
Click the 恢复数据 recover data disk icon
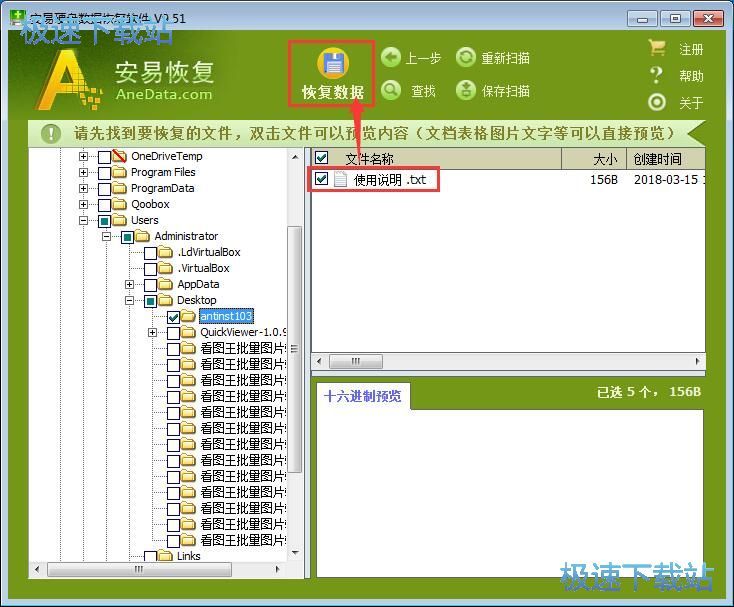[333, 63]
